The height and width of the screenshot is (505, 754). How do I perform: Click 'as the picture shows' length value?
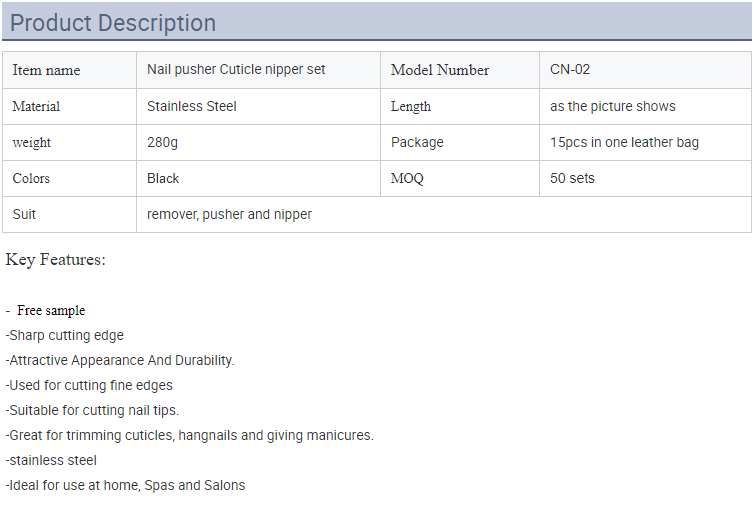click(613, 106)
